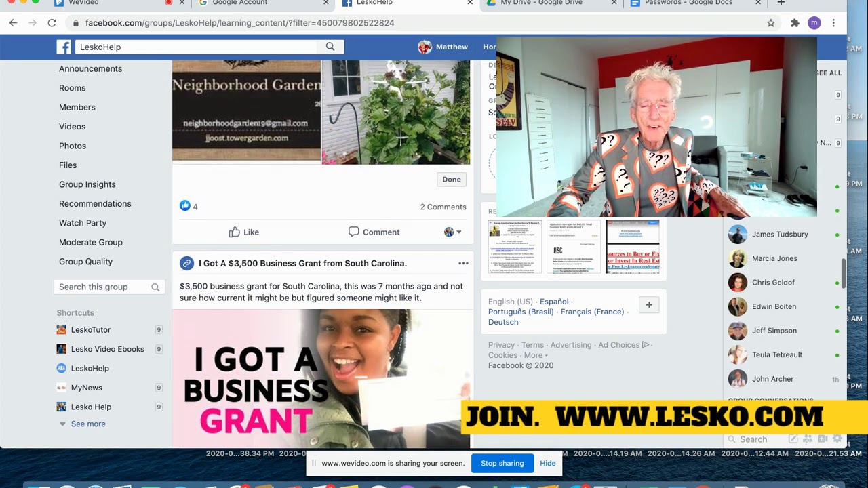Open the comment-as avatar dropdown
868x488 pixels.
(453, 232)
